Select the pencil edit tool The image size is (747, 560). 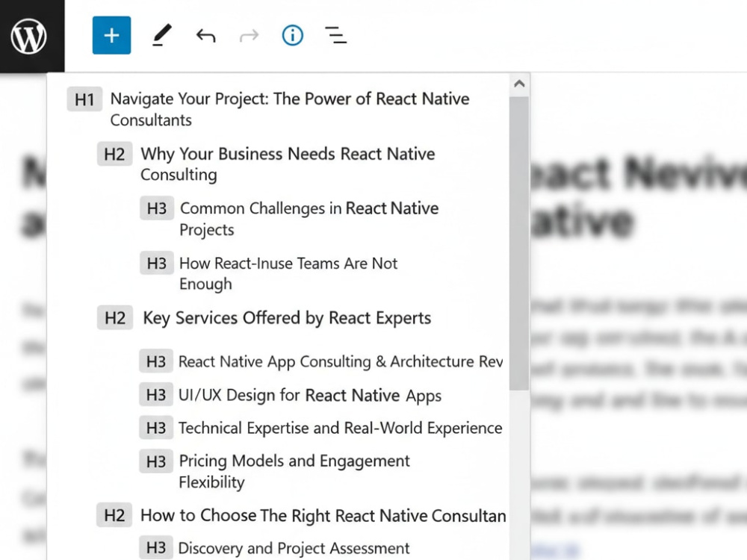click(161, 36)
